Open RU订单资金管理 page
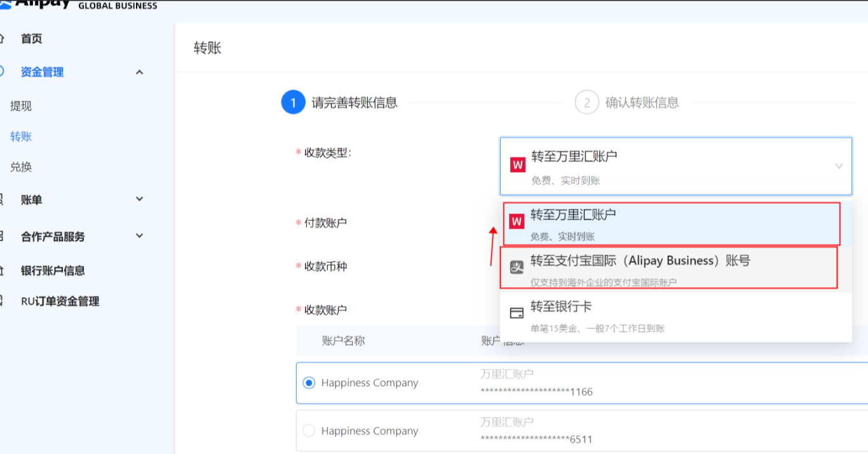 click(60, 302)
